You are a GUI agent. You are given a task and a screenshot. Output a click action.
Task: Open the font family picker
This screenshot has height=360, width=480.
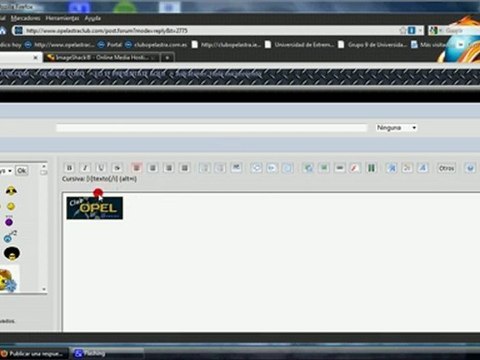click(x=423, y=168)
